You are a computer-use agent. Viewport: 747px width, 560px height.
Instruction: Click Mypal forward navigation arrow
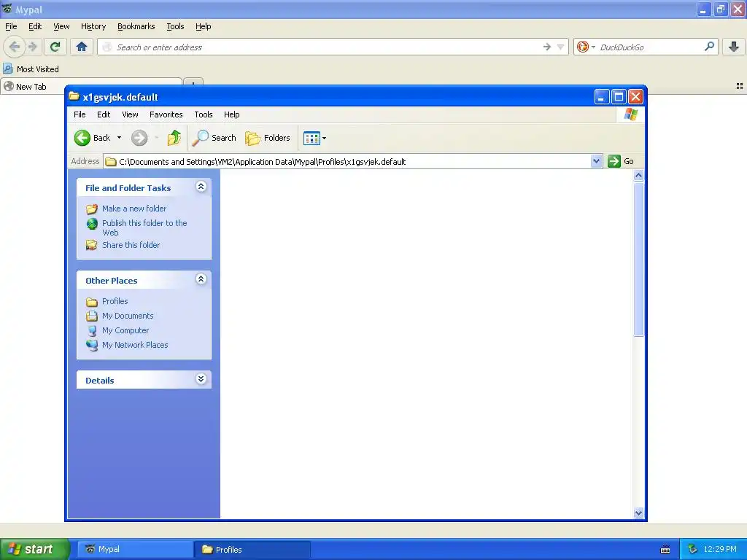[x=32, y=47]
